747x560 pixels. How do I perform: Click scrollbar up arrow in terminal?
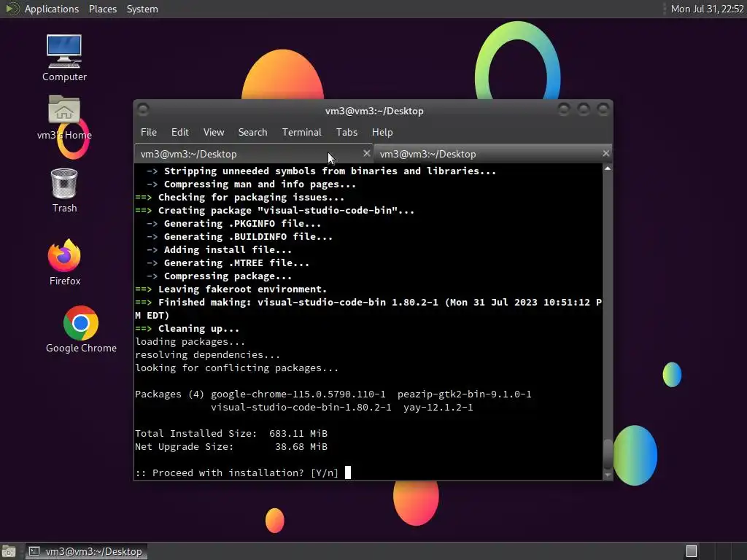click(x=608, y=168)
